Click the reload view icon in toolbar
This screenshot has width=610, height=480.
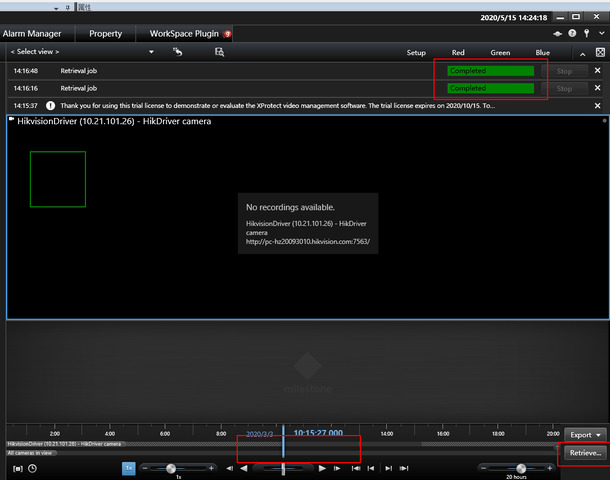tap(178, 52)
